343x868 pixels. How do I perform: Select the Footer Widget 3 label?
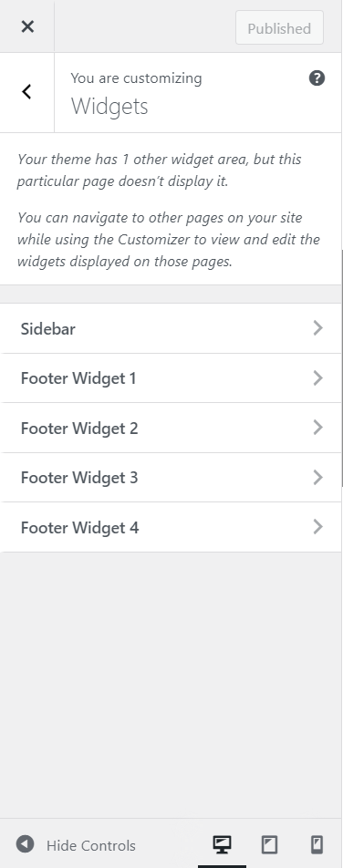[79, 477]
